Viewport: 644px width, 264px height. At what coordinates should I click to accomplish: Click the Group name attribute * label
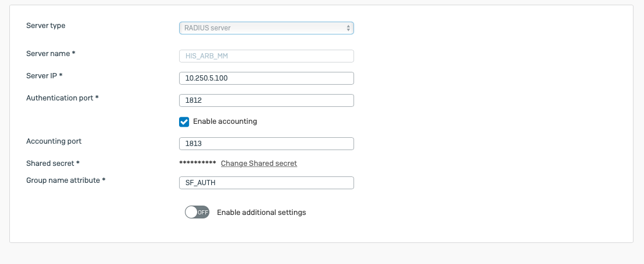coord(66,180)
